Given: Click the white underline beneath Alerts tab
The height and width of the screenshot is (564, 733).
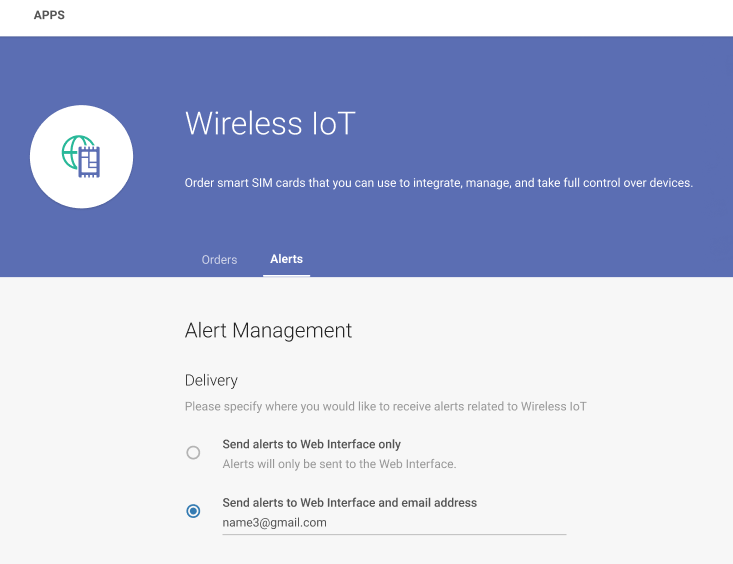Looking at the screenshot, I should coord(286,275).
